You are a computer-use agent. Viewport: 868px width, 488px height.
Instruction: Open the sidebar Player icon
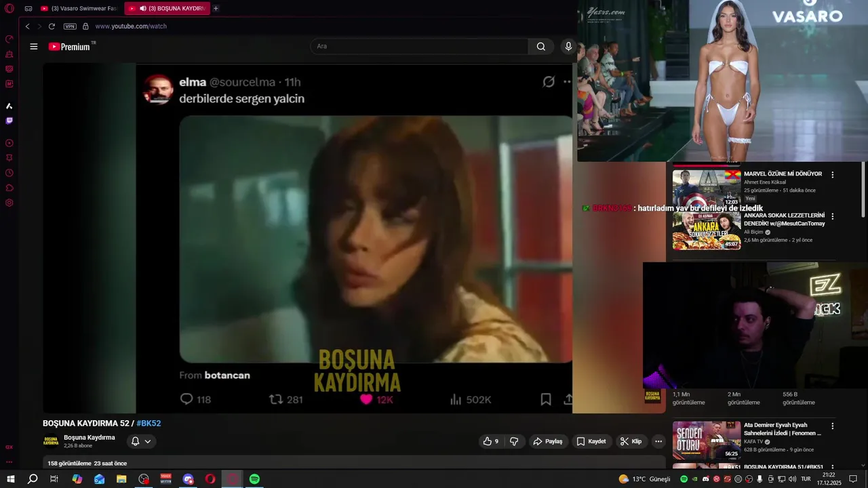pyautogui.click(x=9, y=143)
